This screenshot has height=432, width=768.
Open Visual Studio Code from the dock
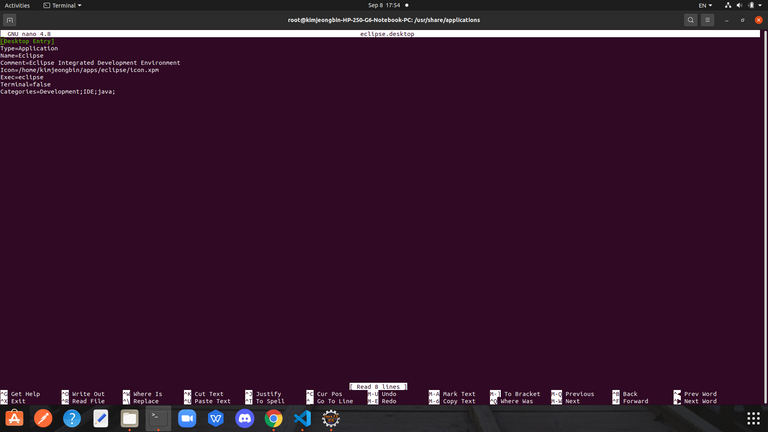[302, 419]
